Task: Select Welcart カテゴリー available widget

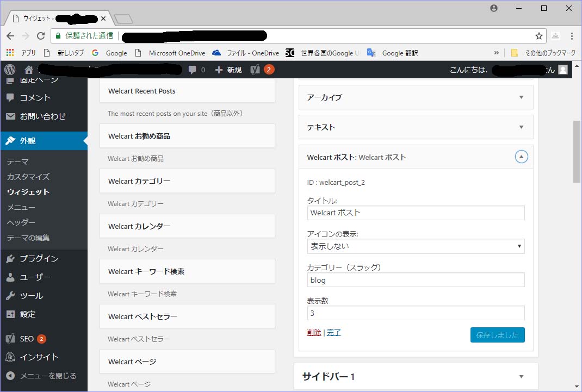Action: click(x=188, y=181)
